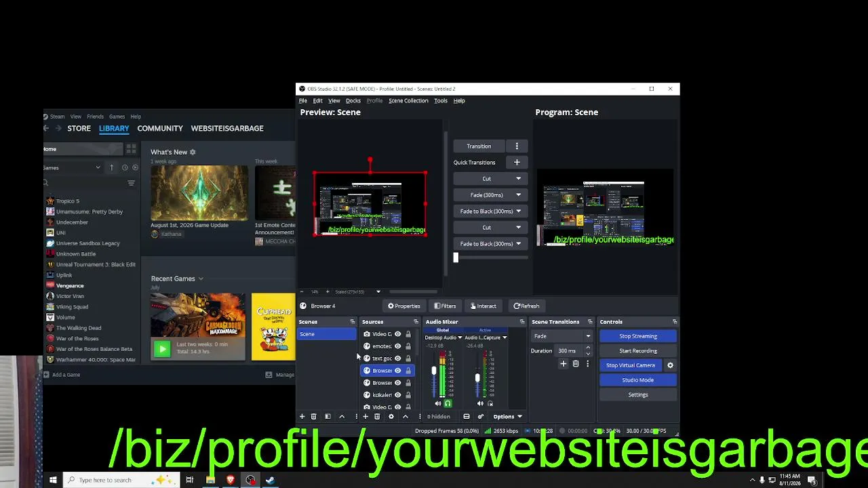Unlock the text source lock icon
This screenshot has width=868, height=488.
click(408, 359)
